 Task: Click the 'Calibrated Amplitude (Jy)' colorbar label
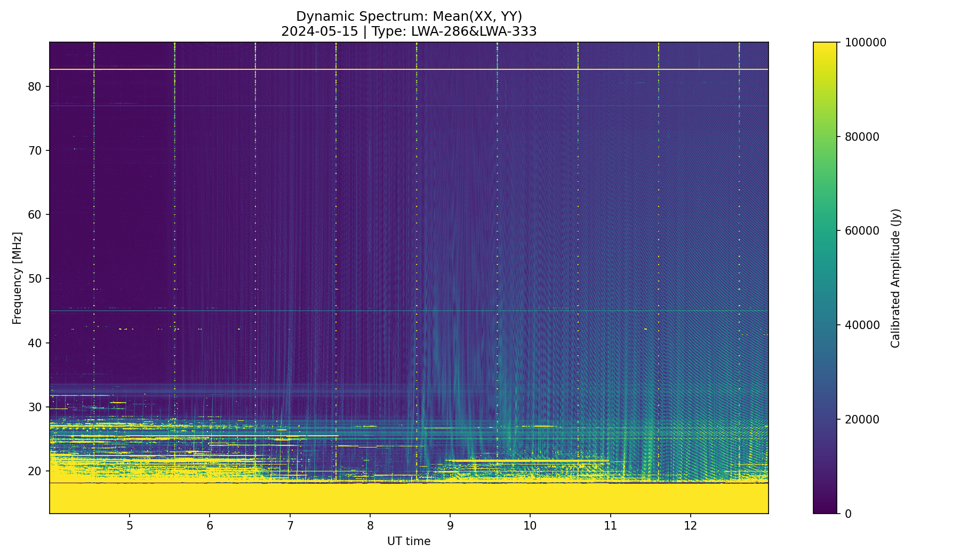[895, 278]
